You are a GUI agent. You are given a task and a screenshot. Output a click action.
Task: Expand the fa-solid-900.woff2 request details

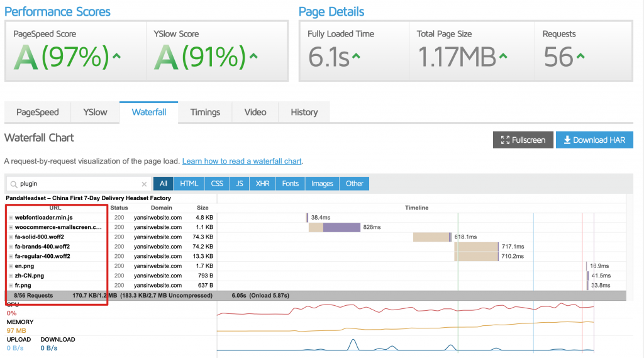(x=11, y=237)
